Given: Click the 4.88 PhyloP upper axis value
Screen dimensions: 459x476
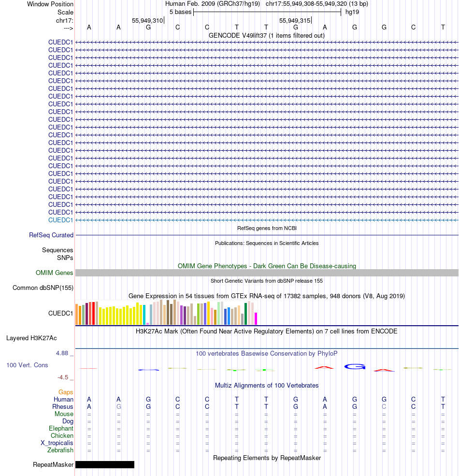Looking at the screenshot, I should [62, 353].
